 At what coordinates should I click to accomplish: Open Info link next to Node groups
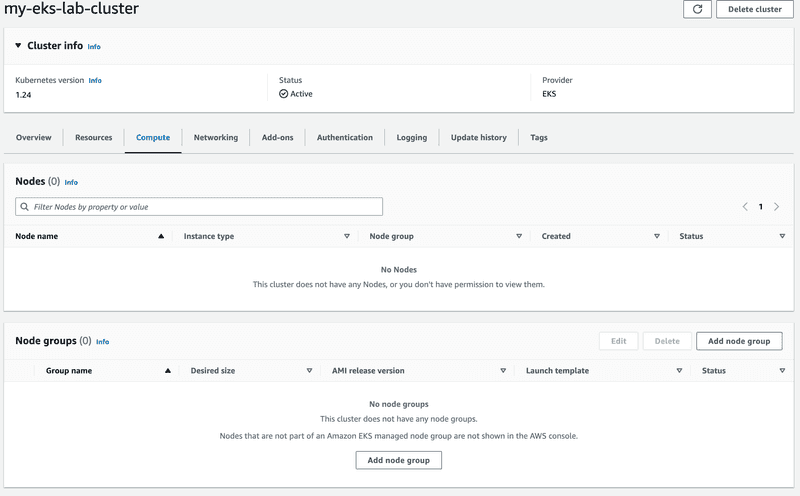(103, 342)
